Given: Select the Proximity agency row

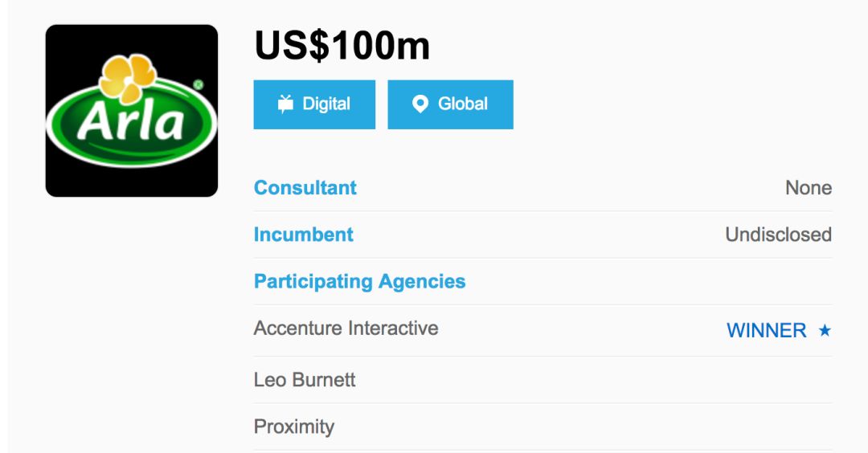Looking at the screenshot, I should [542, 426].
